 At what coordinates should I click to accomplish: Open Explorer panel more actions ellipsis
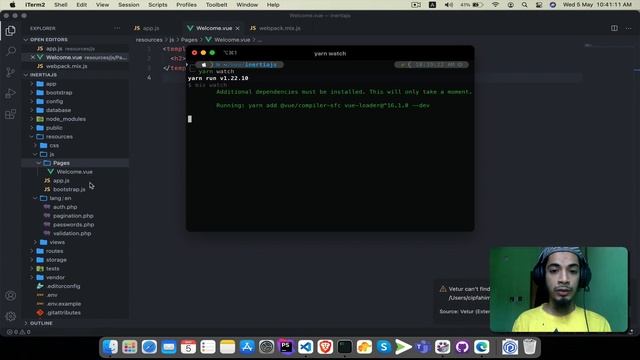(117, 28)
